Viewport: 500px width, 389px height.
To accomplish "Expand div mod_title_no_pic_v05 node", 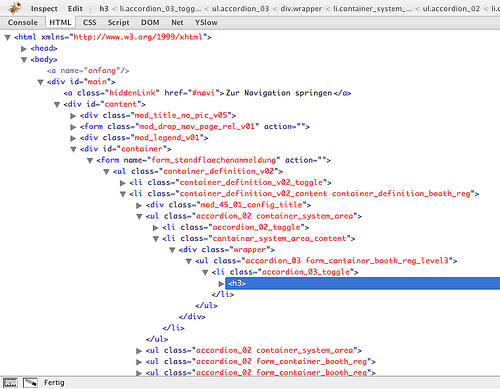I will click(73, 116).
